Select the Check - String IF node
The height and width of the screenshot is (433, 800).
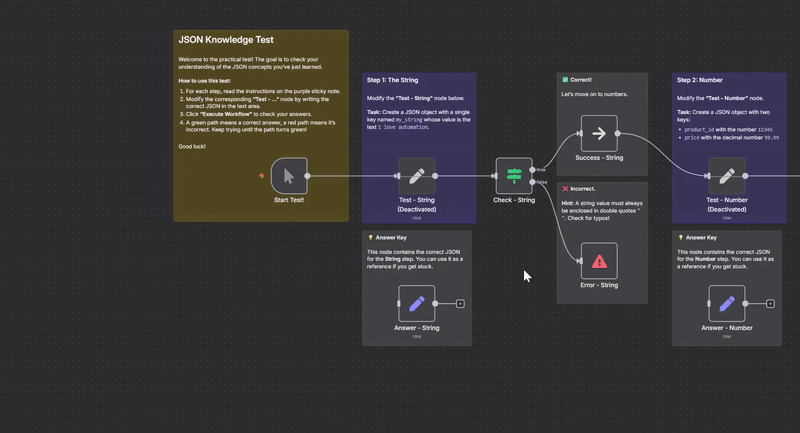(514, 176)
